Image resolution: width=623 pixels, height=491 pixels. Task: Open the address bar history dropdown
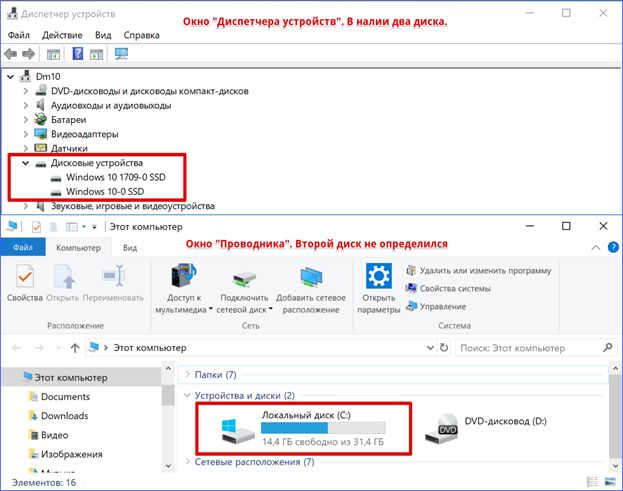point(430,348)
